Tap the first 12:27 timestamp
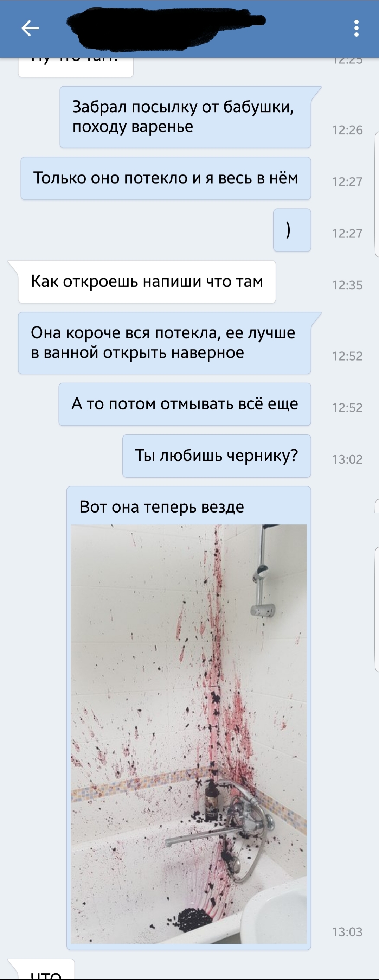The width and height of the screenshot is (379, 980). [x=347, y=182]
